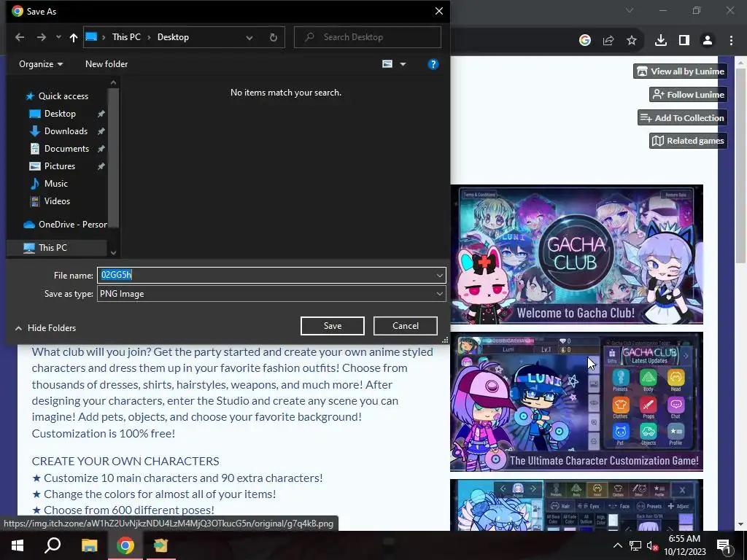Open Windows Start menu

(18, 545)
